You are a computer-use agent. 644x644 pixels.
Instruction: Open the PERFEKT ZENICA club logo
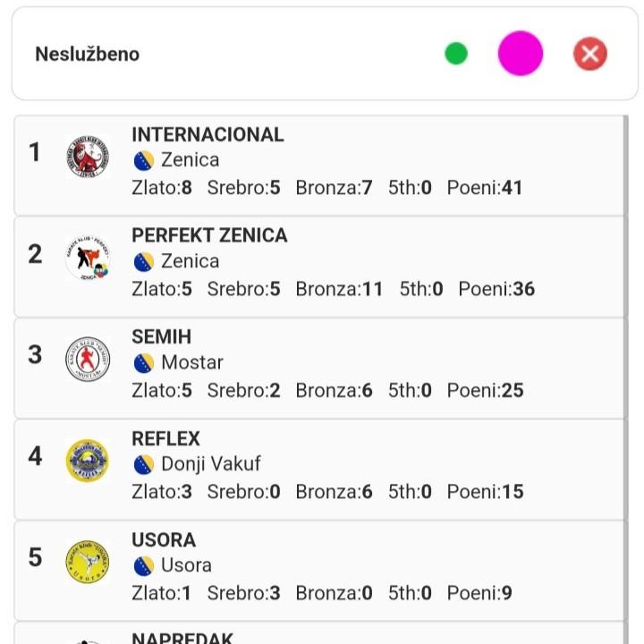click(88, 258)
